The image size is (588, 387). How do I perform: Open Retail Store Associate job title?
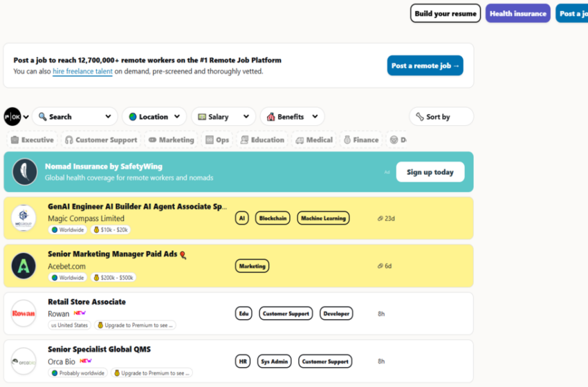click(86, 301)
